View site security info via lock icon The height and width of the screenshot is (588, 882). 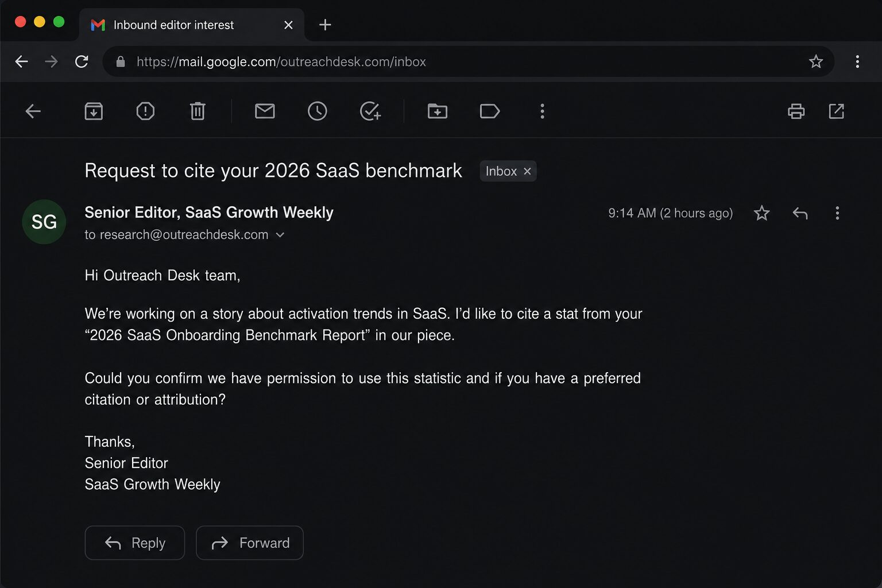click(x=121, y=61)
